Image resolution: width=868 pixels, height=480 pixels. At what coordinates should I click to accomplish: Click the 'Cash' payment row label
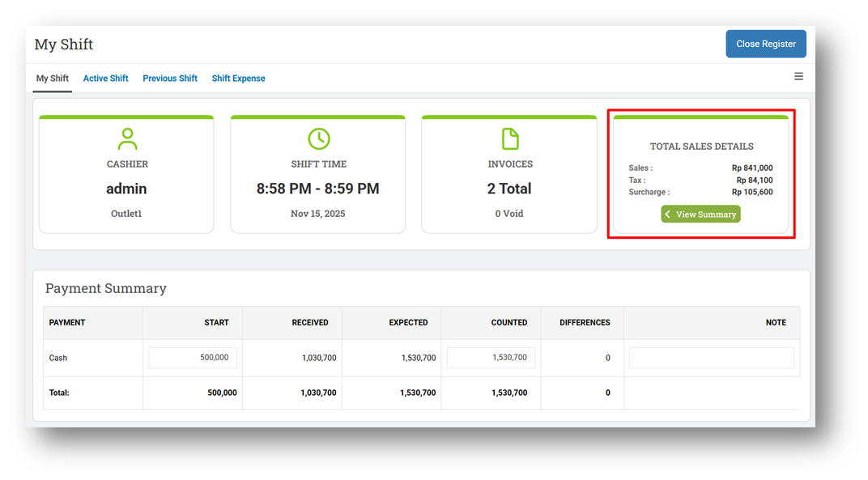coord(58,358)
